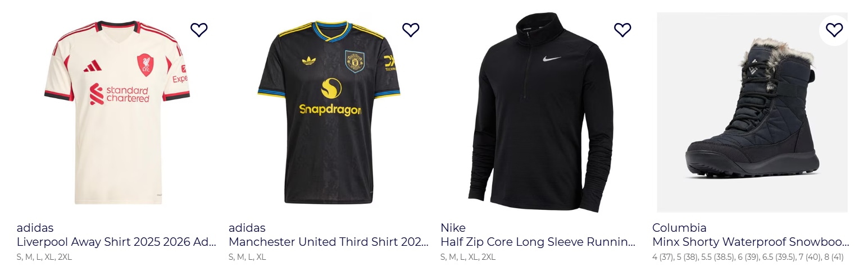View the black Nike half zip photo
Image resolution: width=868 pixels, height=266 pixels.
(540, 112)
